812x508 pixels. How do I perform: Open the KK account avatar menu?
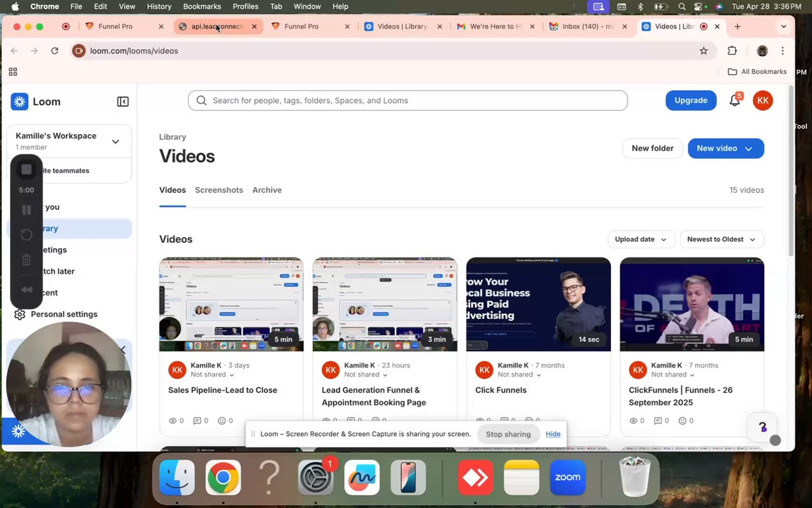tap(763, 101)
